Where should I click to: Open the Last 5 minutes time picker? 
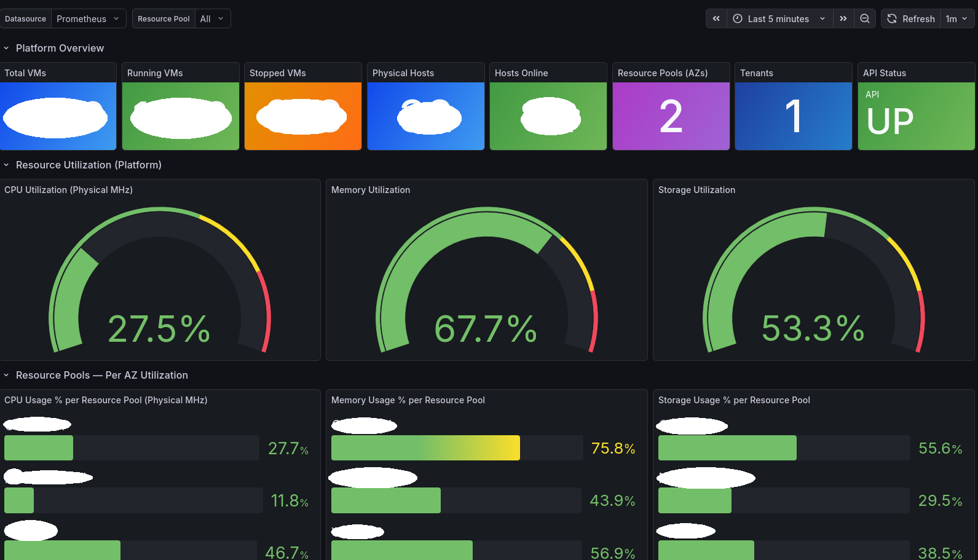coord(779,18)
